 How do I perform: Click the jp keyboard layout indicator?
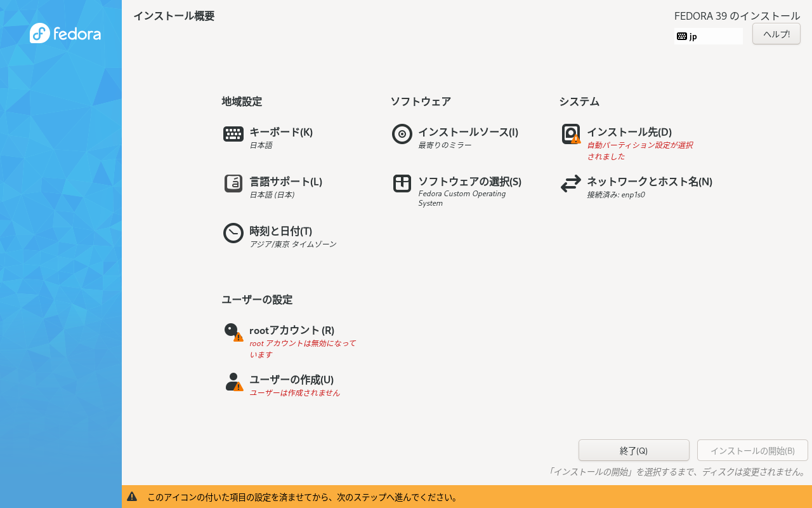[708, 36]
